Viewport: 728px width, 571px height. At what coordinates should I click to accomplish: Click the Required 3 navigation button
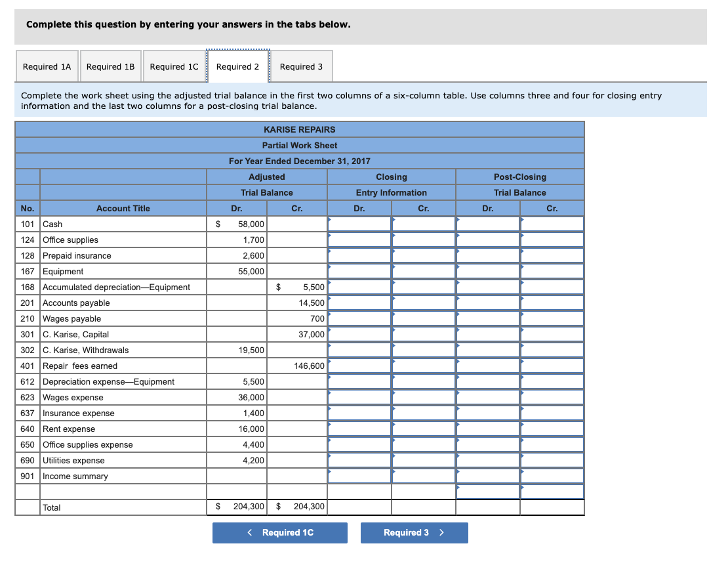(x=414, y=533)
